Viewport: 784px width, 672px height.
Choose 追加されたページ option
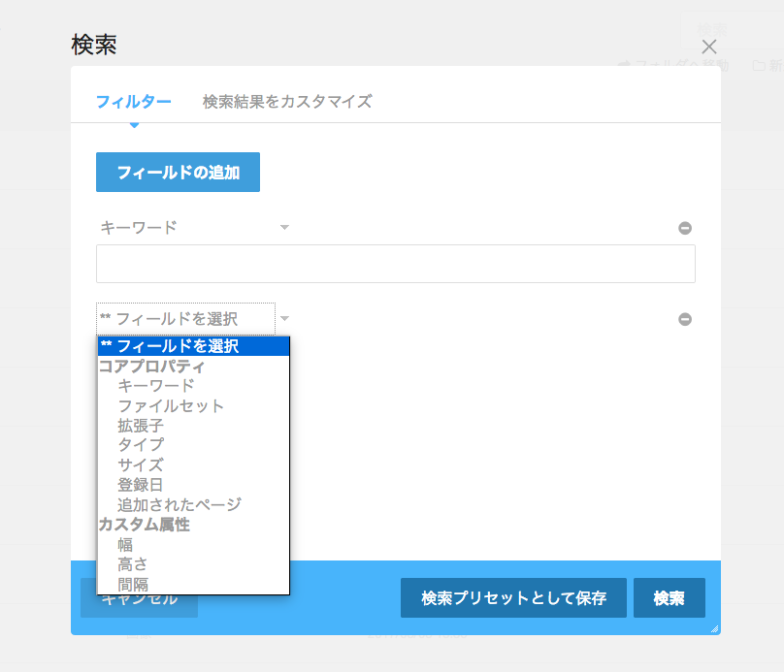click(180, 504)
